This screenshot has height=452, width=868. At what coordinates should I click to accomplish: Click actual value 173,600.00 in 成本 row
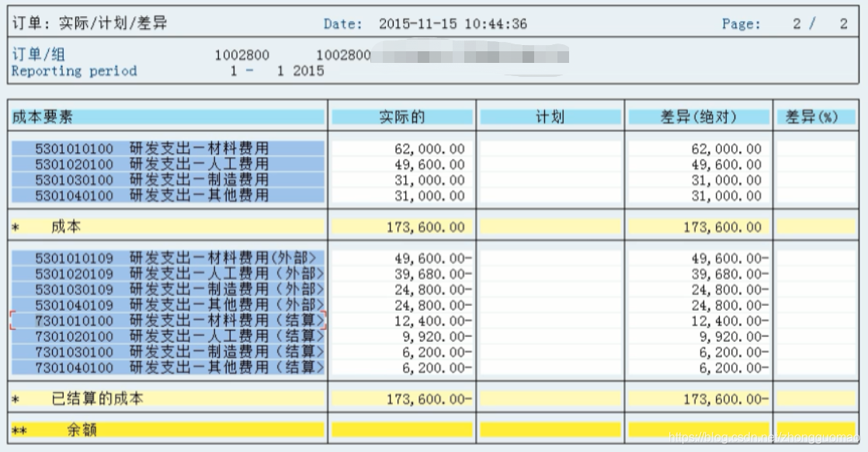click(x=425, y=227)
